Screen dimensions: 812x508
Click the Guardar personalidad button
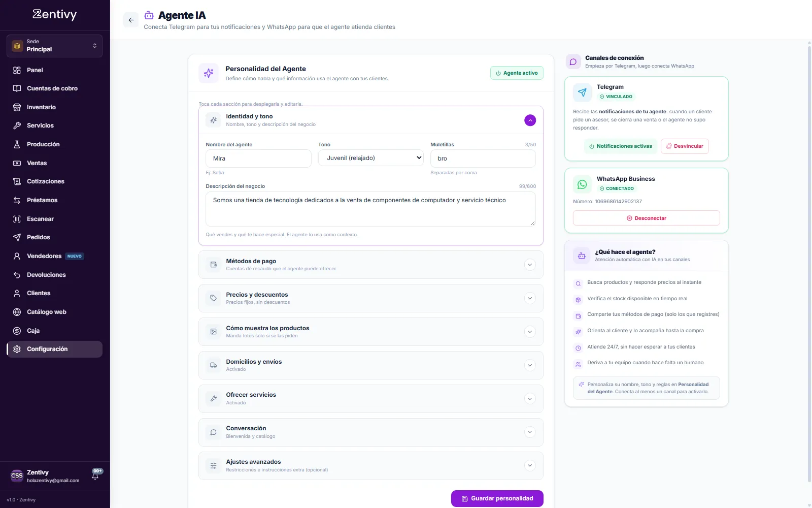(x=497, y=498)
